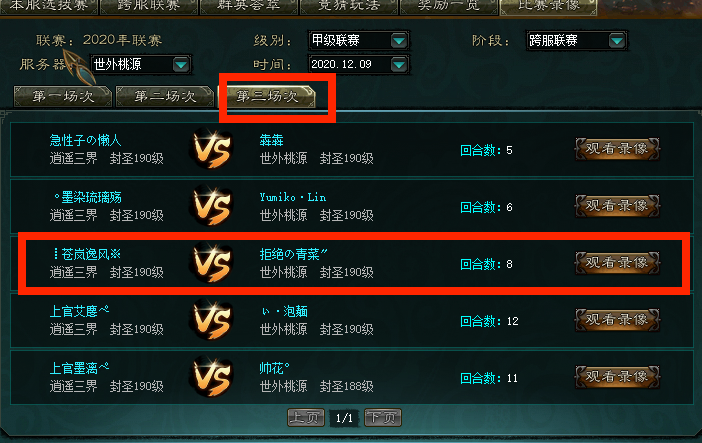702x443 pixels.
Task: Open the 奖励一览 top tab
Action: click(449, 6)
